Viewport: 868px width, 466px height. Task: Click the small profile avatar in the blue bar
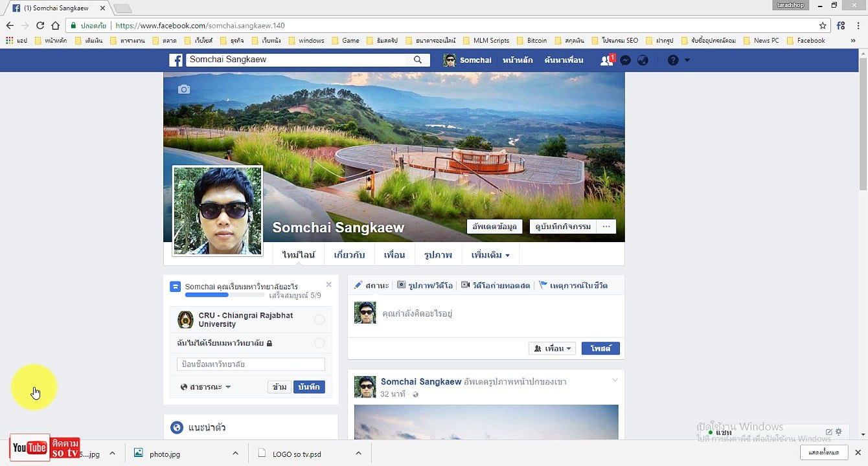coord(450,60)
